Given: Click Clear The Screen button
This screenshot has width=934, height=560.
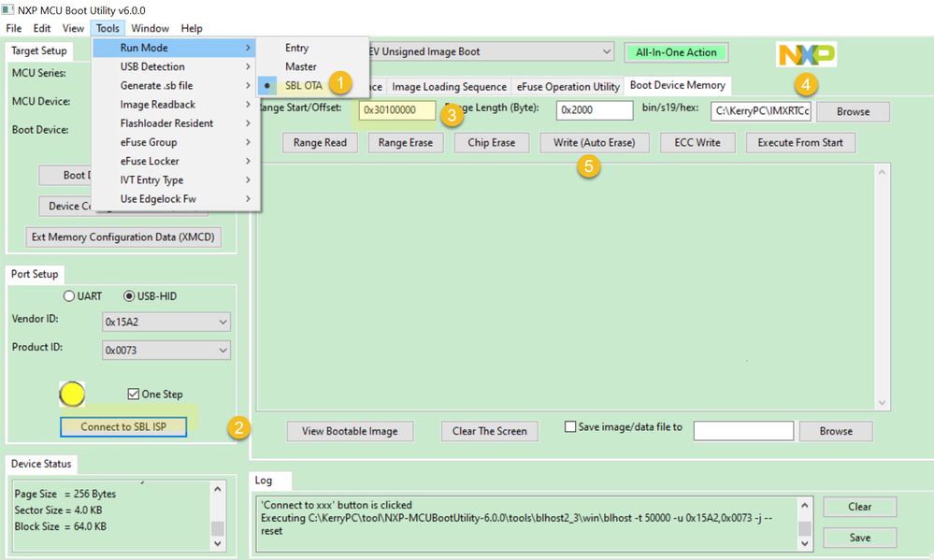Looking at the screenshot, I should click(490, 431).
